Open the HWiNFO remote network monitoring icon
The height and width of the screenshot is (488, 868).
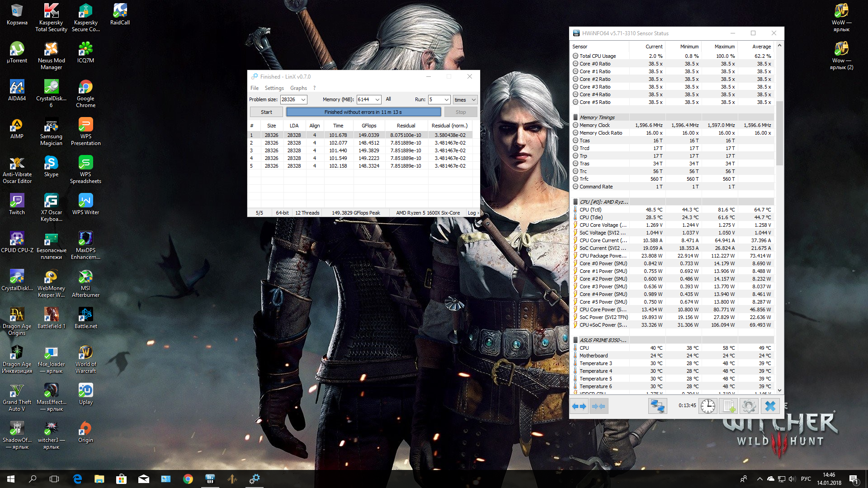tap(657, 406)
